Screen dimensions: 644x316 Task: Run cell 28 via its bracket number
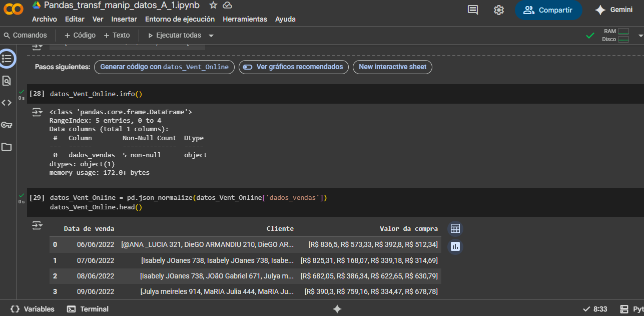[x=37, y=94]
